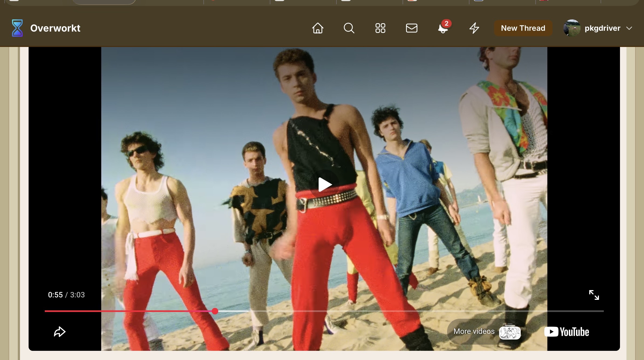Open the Overworkt site title link
Screen dimensions: 644x360
coord(55,28)
